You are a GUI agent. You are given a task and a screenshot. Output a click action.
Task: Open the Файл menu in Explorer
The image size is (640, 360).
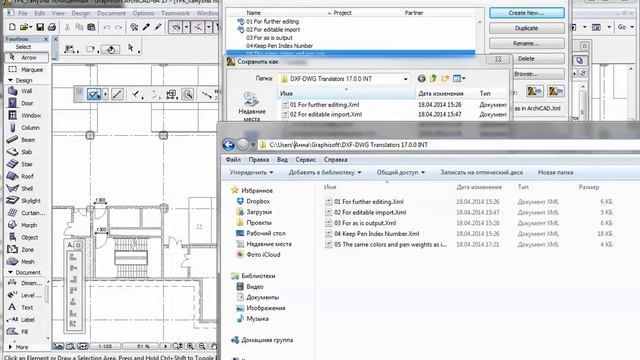(233, 160)
